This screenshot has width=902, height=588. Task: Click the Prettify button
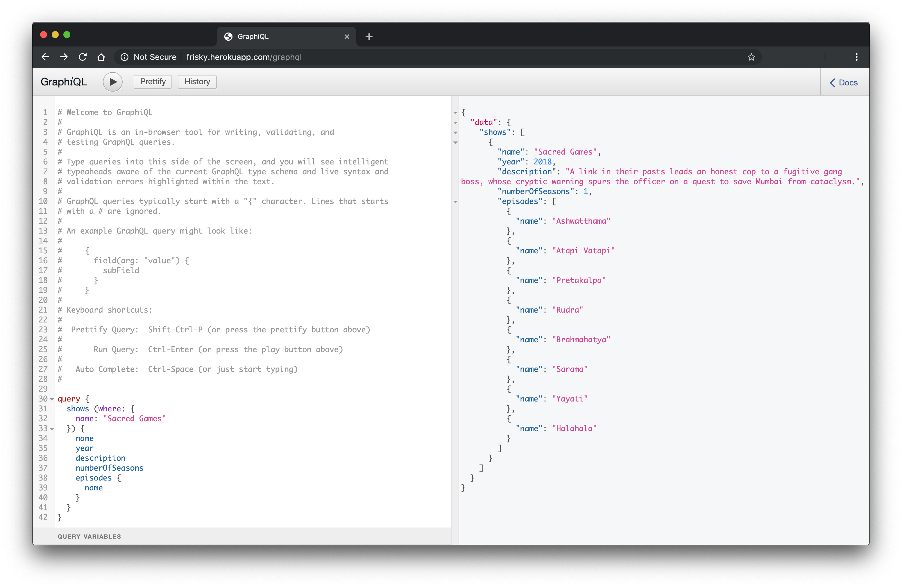click(153, 82)
